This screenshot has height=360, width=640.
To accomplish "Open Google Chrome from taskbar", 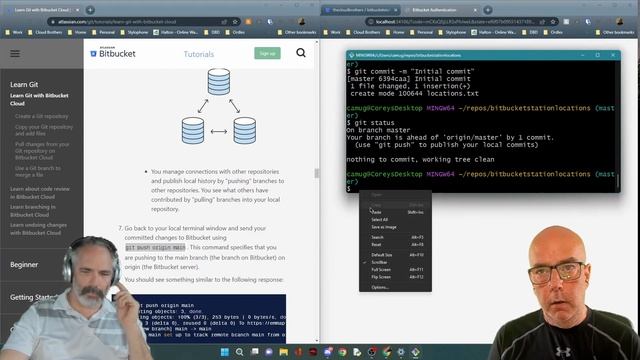I will tap(342, 352).
